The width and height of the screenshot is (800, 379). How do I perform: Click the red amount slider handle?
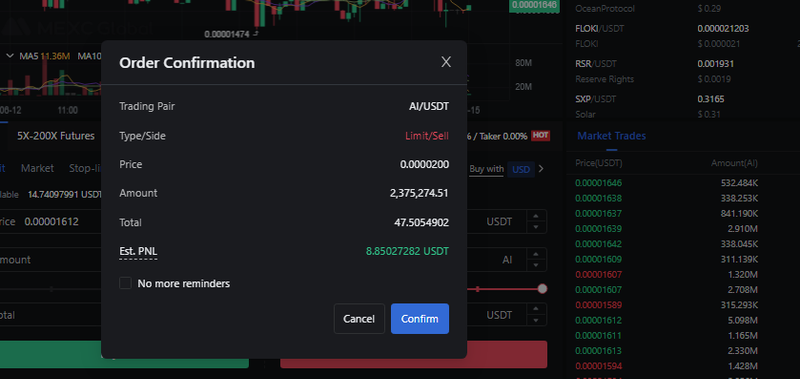pyautogui.click(x=542, y=289)
